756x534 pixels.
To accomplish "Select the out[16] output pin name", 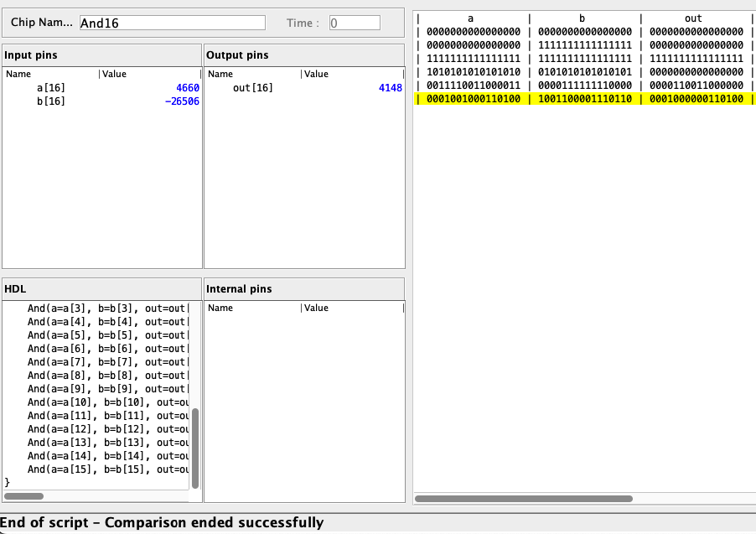I will pos(252,88).
